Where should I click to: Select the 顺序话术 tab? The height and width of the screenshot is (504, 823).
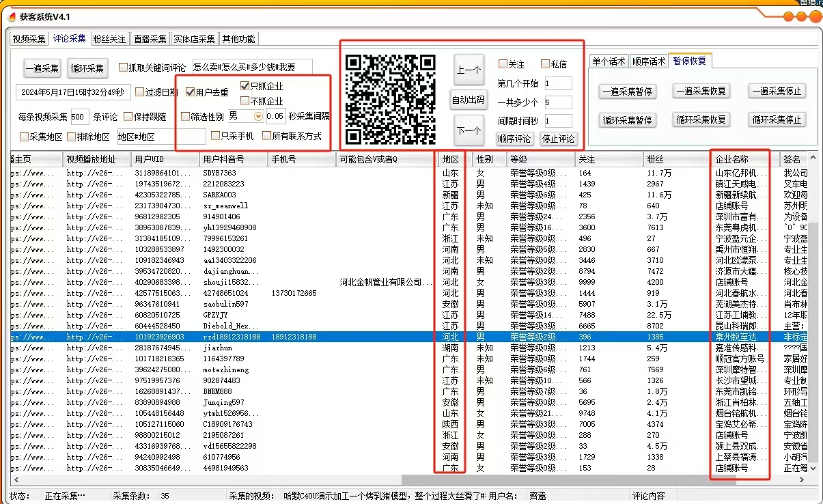[648, 61]
